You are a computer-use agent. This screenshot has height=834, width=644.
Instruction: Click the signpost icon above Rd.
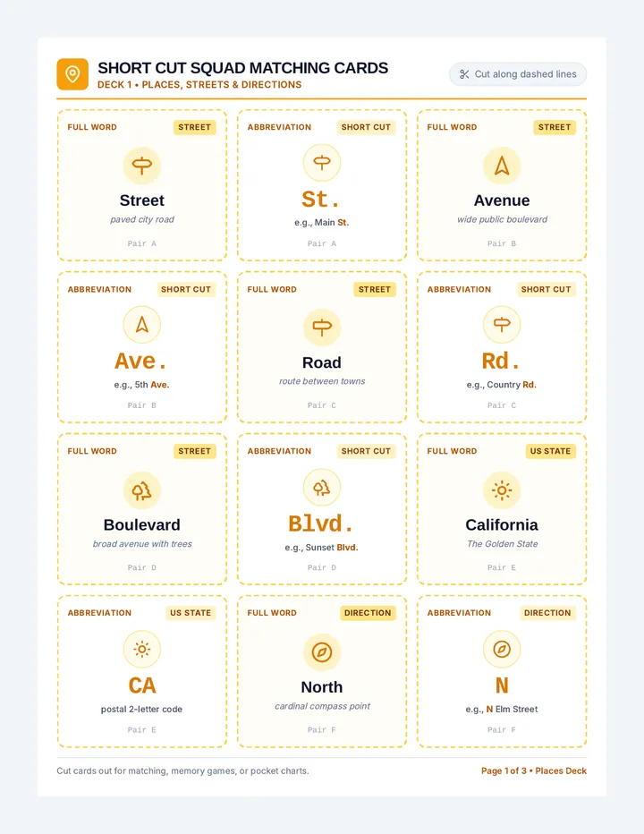[x=502, y=325]
